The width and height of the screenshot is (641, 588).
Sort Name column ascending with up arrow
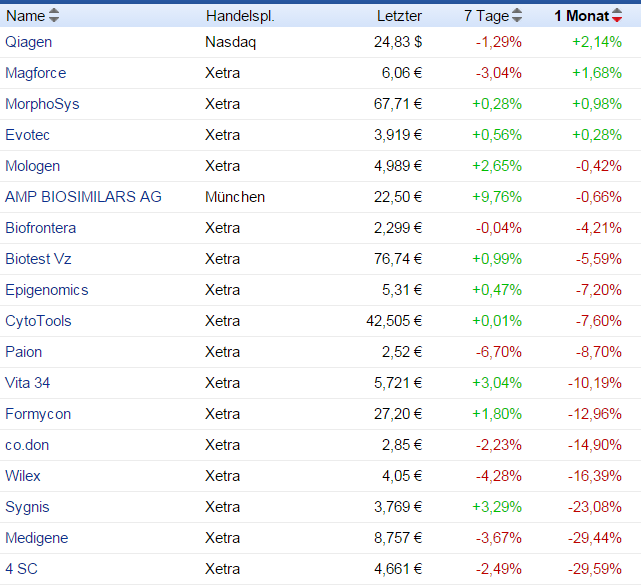[54, 11]
